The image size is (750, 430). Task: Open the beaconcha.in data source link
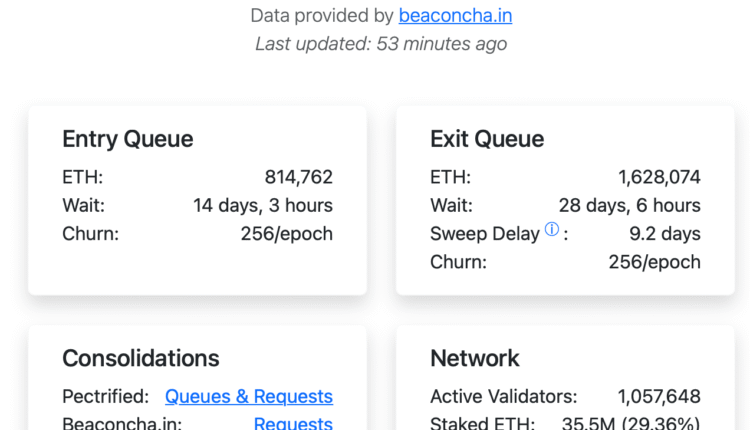point(455,16)
